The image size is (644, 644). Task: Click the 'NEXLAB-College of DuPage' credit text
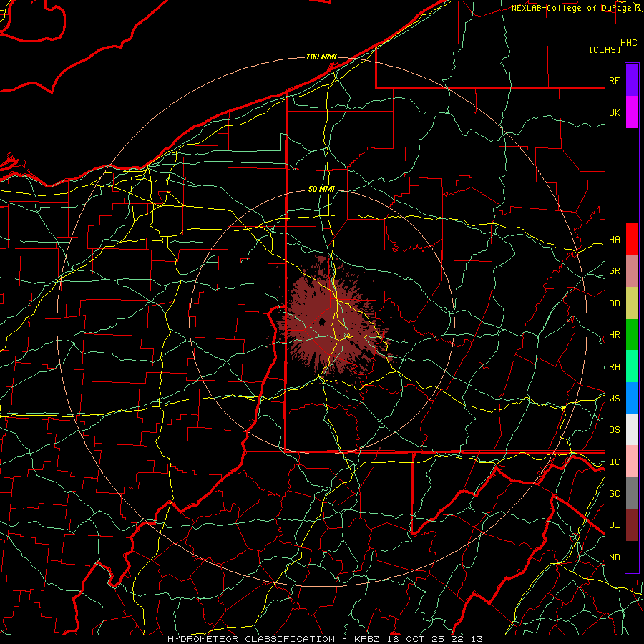click(x=572, y=8)
